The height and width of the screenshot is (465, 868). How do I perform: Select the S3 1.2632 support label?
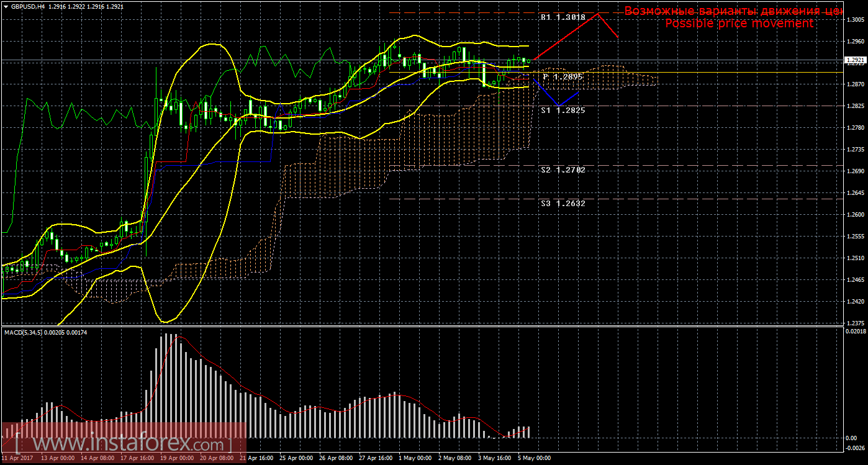(x=563, y=203)
